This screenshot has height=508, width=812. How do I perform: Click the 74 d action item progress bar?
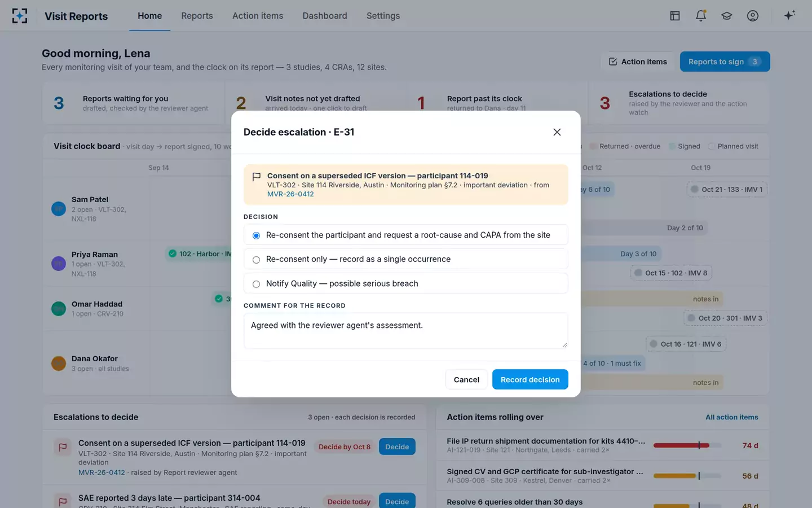coord(687,445)
